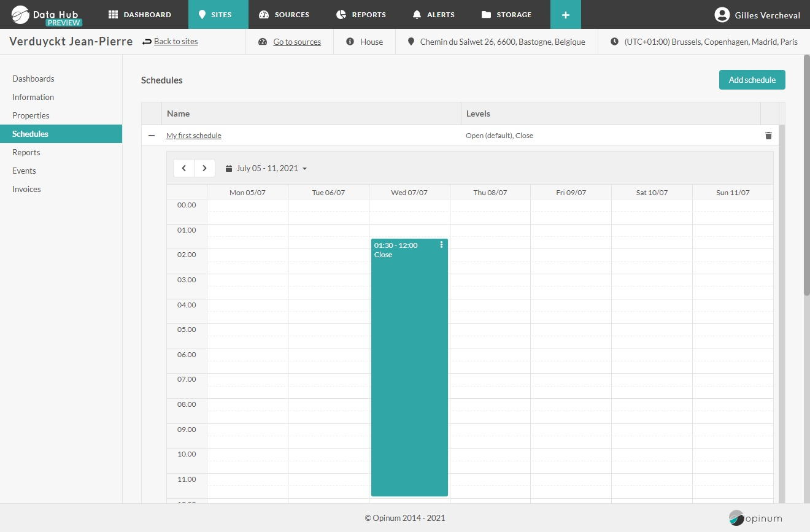Open the July 05 - 11, 2021 date picker

click(266, 168)
